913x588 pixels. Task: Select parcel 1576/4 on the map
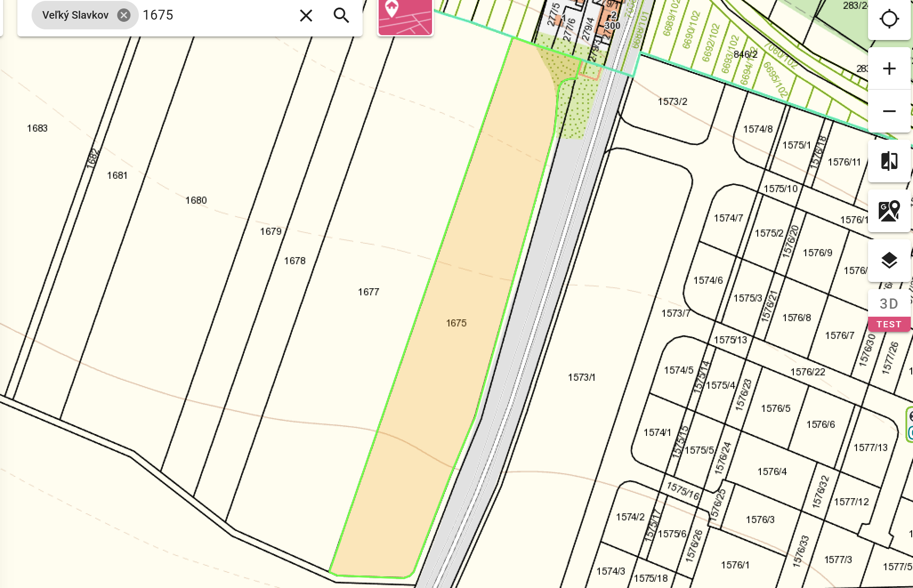(x=772, y=471)
